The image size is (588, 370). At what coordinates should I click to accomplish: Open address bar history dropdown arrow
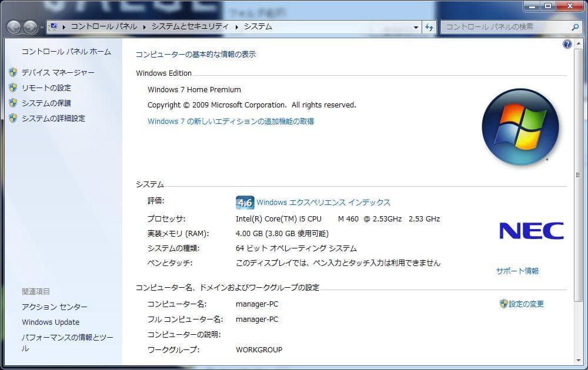pyautogui.click(x=416, y=28)
